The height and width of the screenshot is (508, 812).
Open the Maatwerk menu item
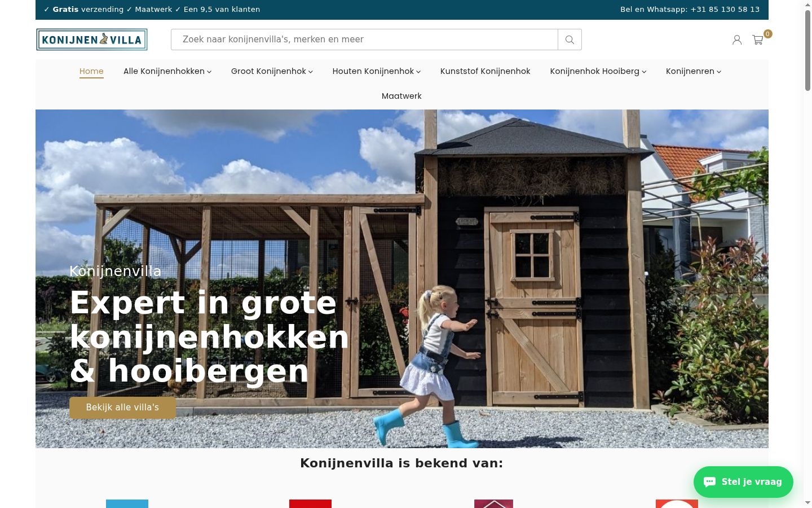(401, 96)
